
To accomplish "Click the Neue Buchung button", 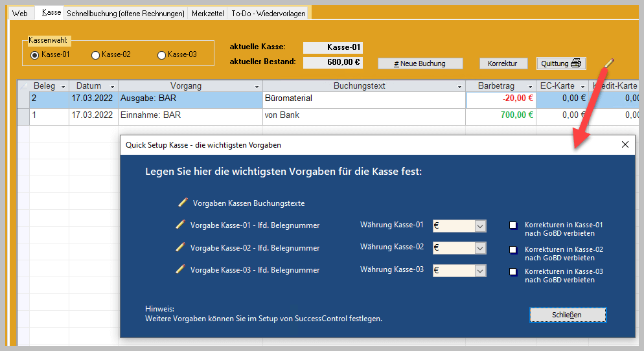I will pyautogui.click(x=420, y=63).
